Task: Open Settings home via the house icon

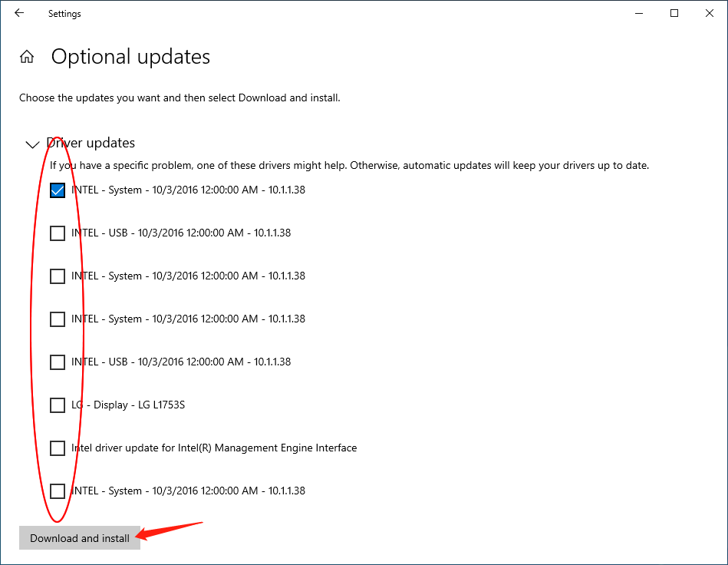Action: tap(27, 57)
